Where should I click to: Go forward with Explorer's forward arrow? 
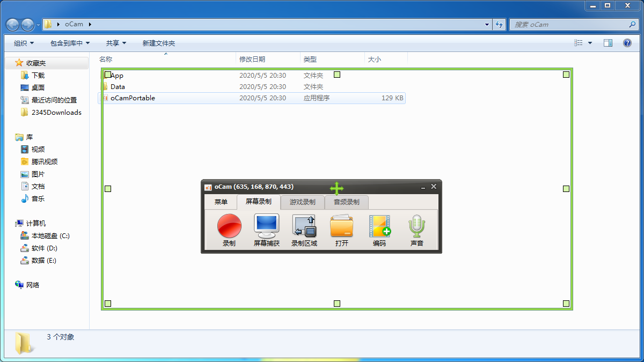[27, 24]
